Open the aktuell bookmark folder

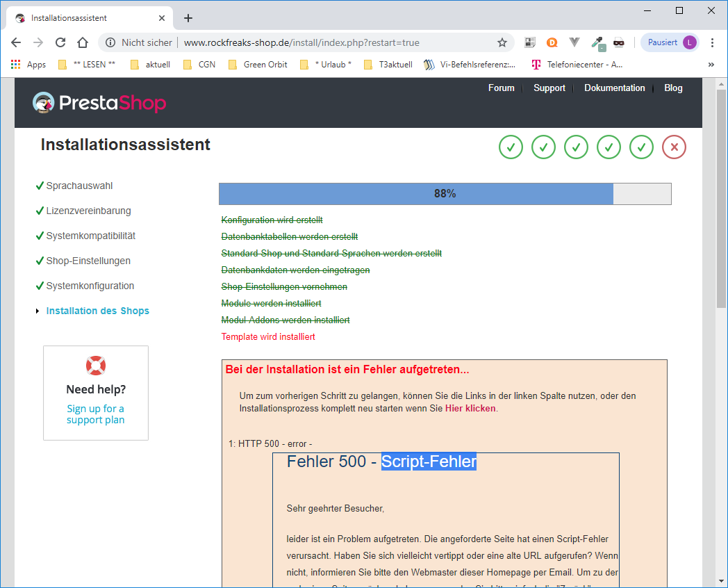coord(151,65)
